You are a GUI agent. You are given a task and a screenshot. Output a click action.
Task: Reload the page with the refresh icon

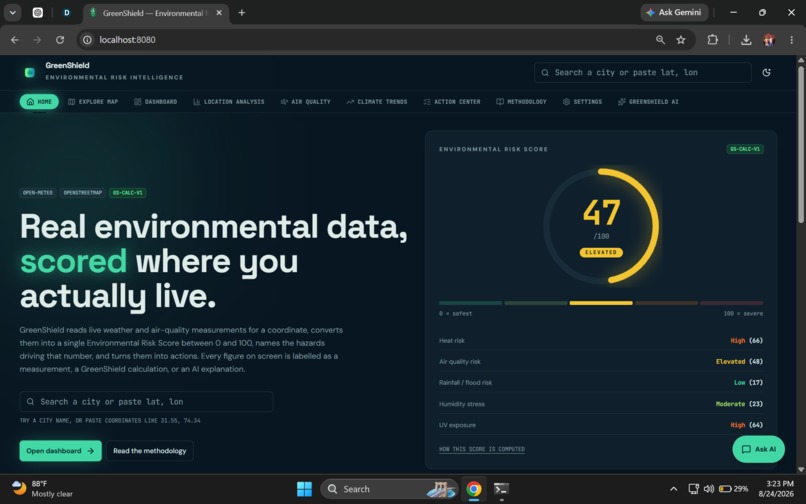tap(60, 40)
